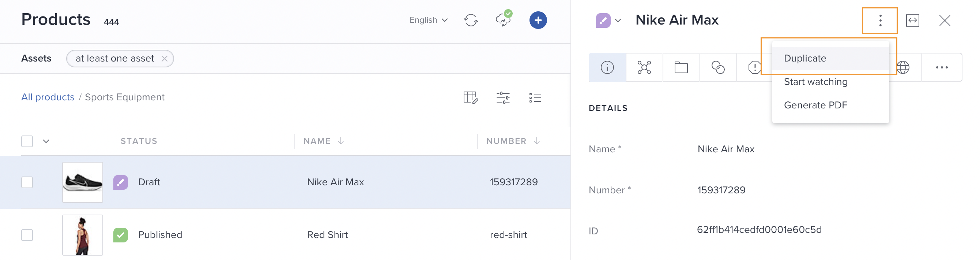This screenshot has height=260, width=980.
Task: Click the Draft status text
Action: 149,182
